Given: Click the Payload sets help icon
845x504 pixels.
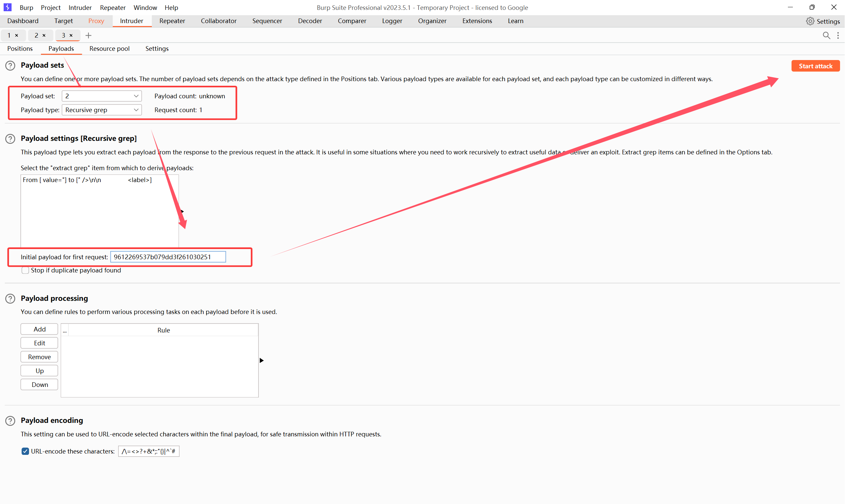Looking at the screenshot, I should click(x=10, y=66).
